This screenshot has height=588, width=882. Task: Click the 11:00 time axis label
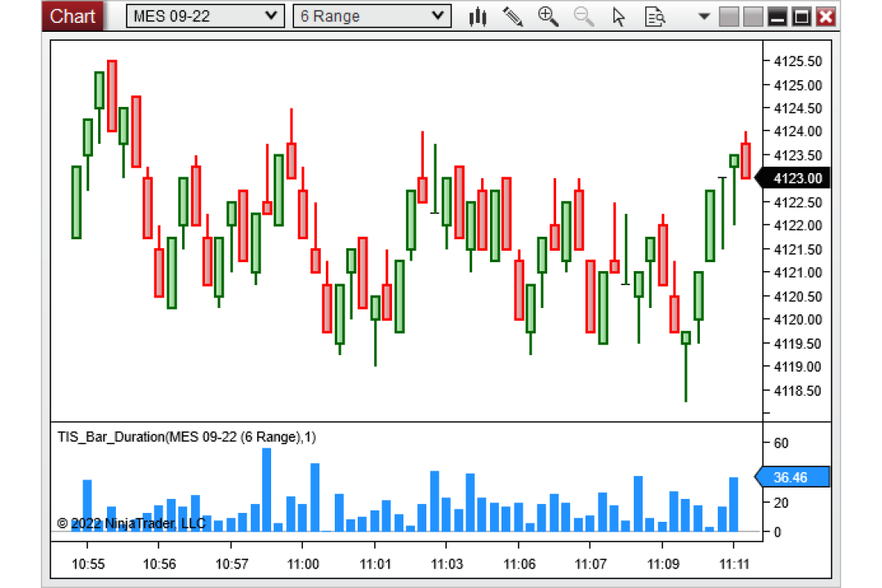click(x=303, y=563)
